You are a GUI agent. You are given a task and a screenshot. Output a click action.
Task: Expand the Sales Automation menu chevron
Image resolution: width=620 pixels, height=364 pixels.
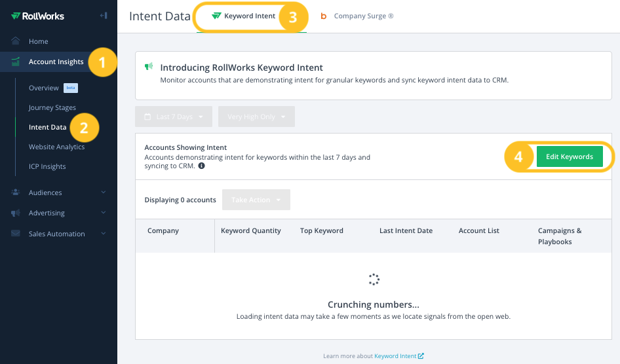103,233
